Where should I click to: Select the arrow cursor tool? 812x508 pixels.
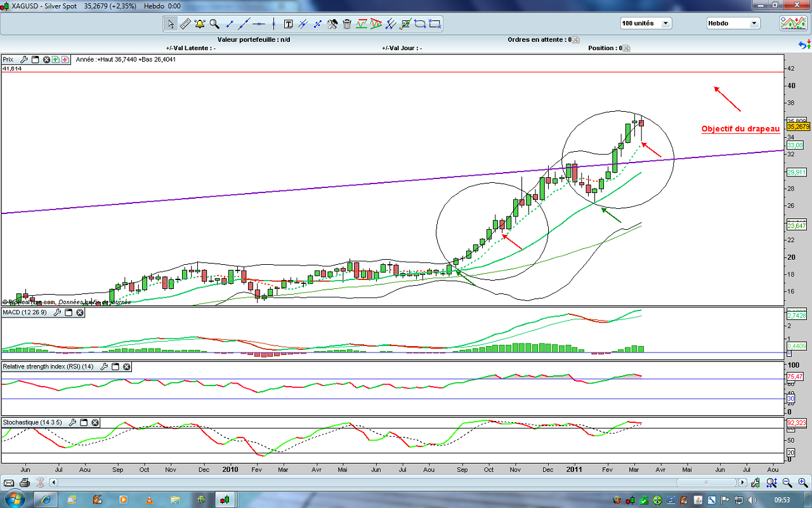pos(170,24)
